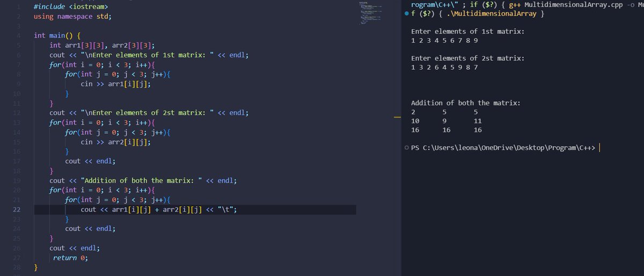Viewport: 644px width, 276px height.
Task: Click the 'int main() {' declaration
Action: click(x=57, y=35)
